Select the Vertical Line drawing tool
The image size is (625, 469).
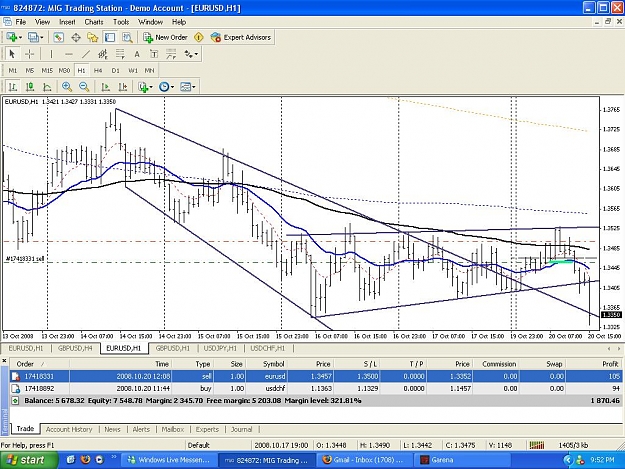click(51, 54)
